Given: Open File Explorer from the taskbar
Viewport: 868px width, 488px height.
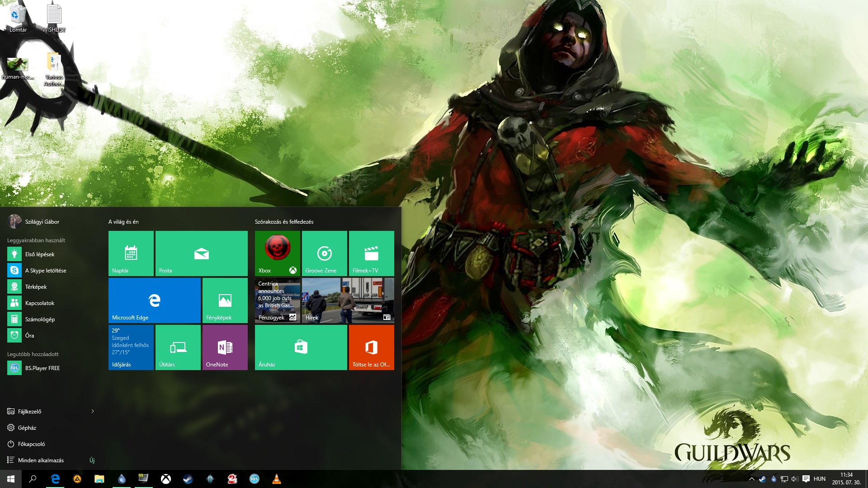Looking at the screenshot, I should pos(99,479).
